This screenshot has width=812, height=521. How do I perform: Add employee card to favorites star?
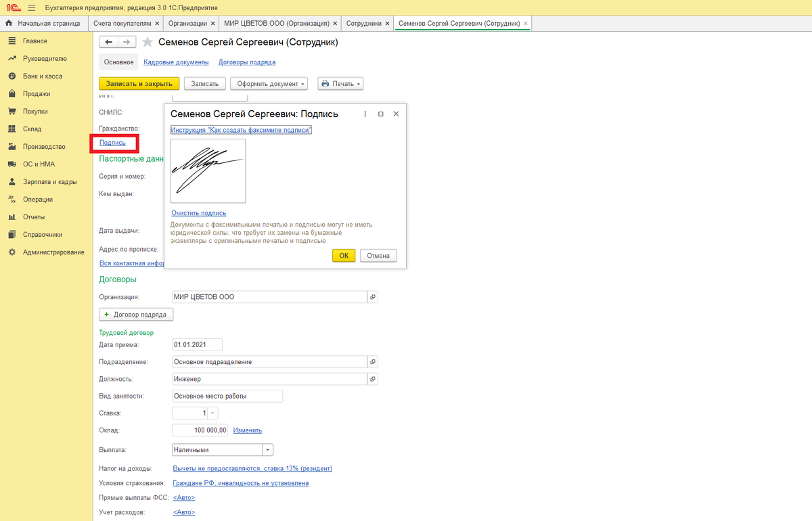(x=148, y=42)
